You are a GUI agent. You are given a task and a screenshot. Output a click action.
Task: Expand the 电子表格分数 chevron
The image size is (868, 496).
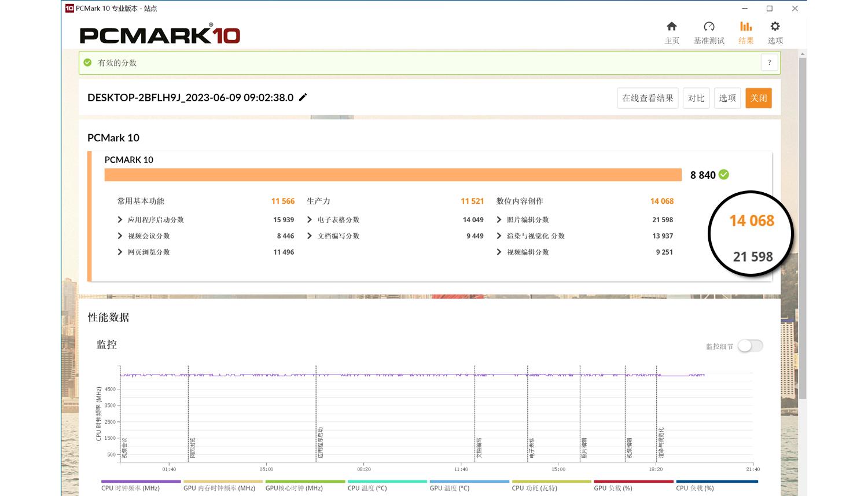[310, 219]
